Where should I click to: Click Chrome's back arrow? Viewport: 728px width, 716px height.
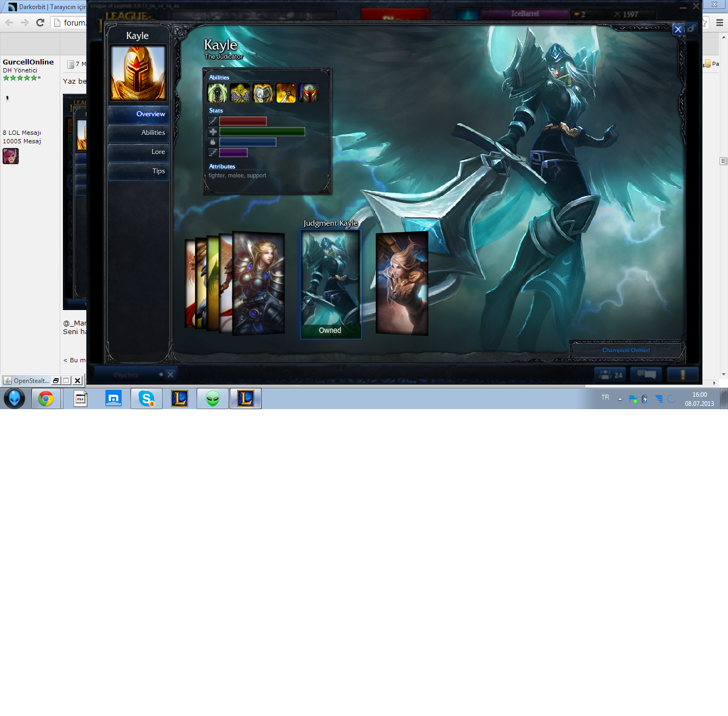(x=9, y=22)
